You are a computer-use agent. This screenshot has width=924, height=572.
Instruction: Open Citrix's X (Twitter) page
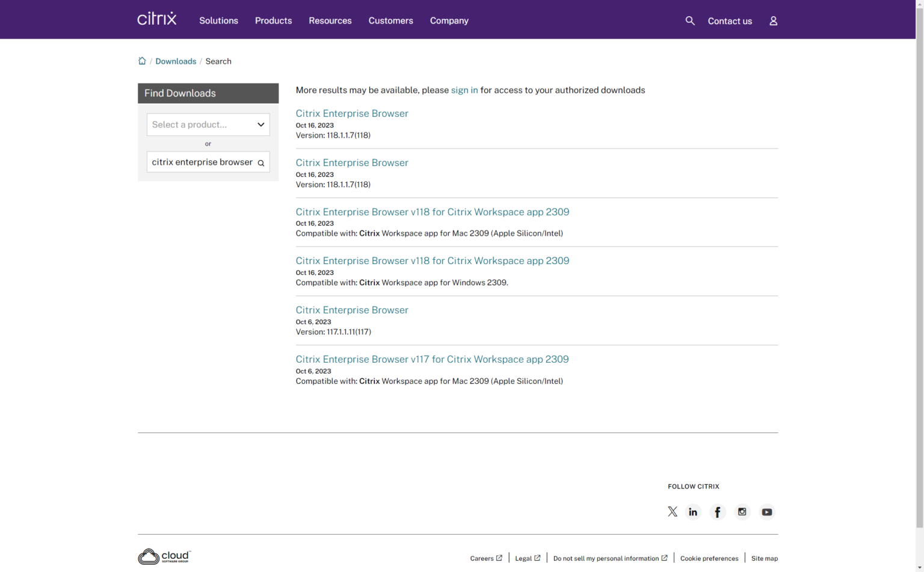[672, 512]
